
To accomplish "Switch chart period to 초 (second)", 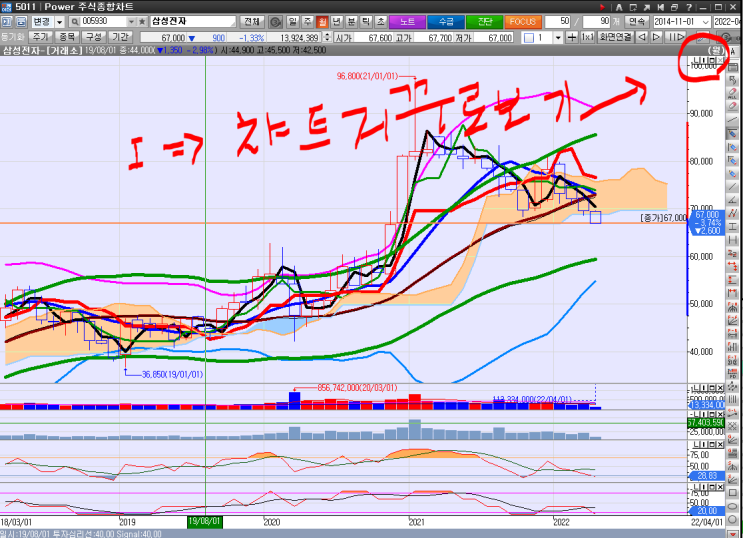I will [381, 22].
